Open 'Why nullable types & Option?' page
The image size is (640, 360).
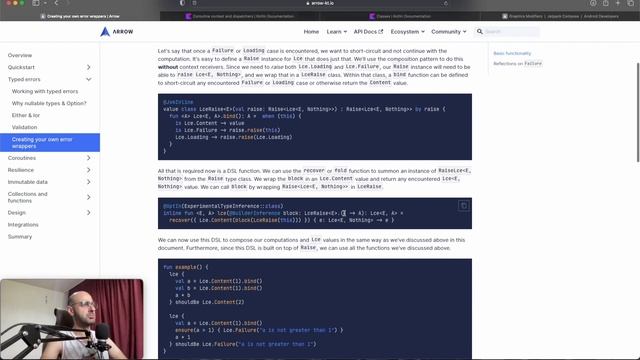(49, 103)
